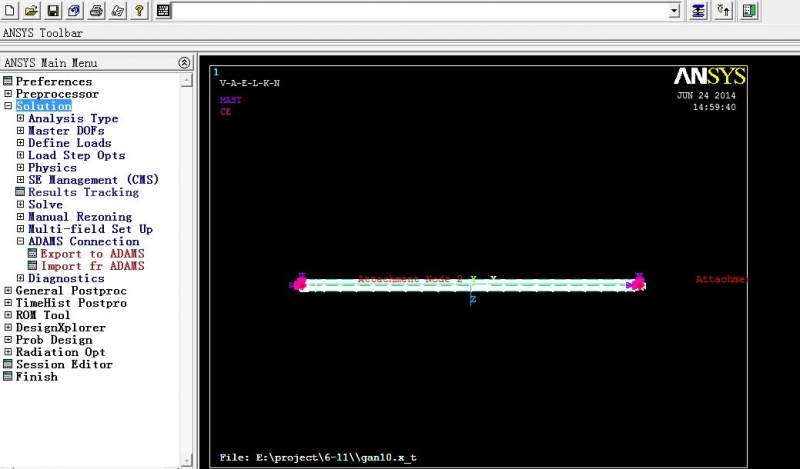Screen dimensions: 800x469
Task: Expand the Analysis Type node
Action: click(20, 118)
